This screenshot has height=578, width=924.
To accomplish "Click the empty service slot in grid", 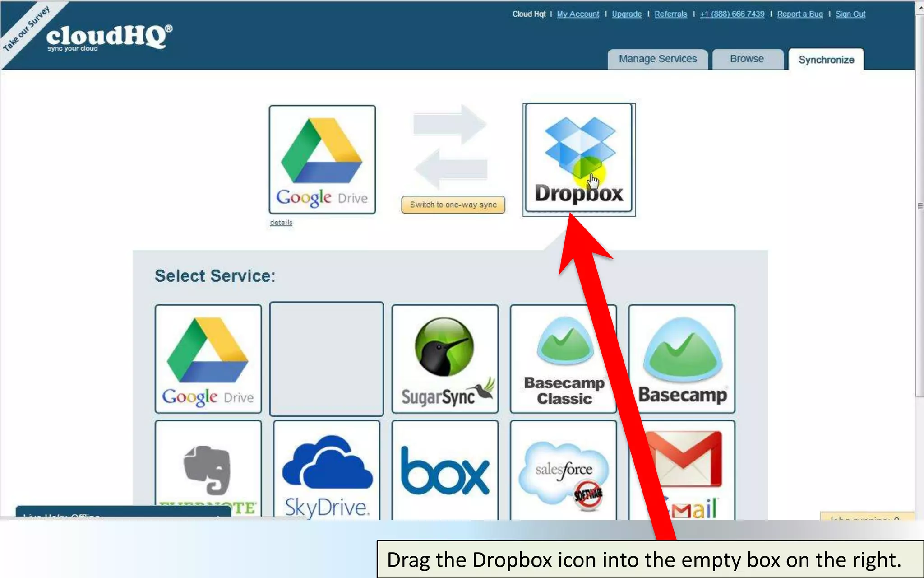I will coord(327,359).
